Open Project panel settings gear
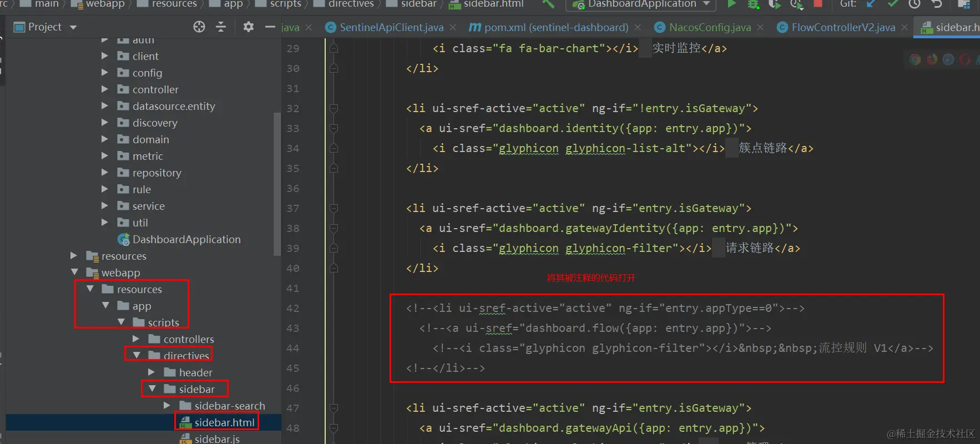This screenshot has height=444, width=980. (249, 27)
